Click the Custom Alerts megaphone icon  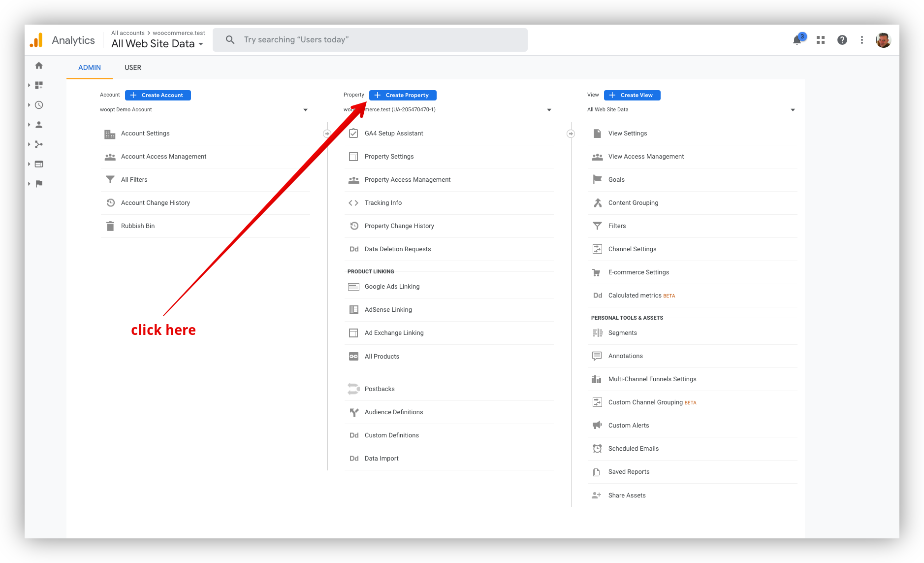[597, 426]
